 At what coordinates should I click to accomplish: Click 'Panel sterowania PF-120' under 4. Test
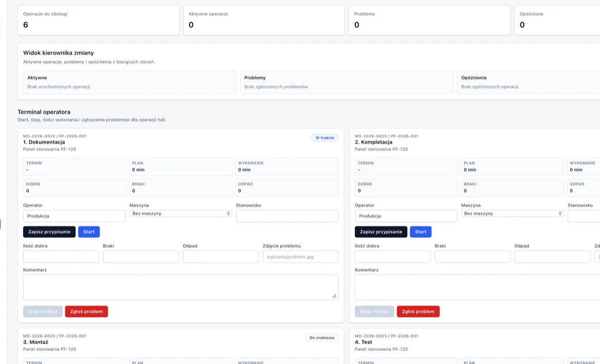point(381,349)
